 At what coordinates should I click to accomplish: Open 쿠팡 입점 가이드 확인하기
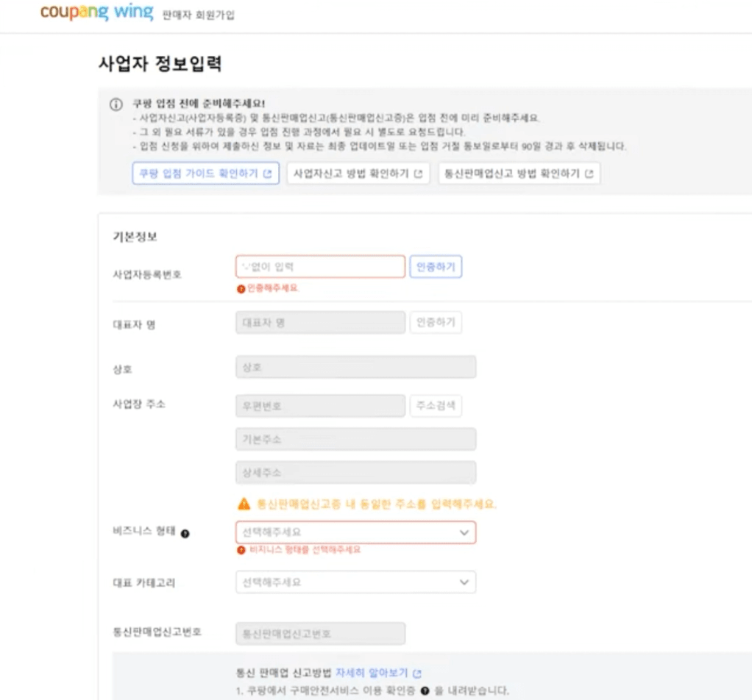point(205,174)
